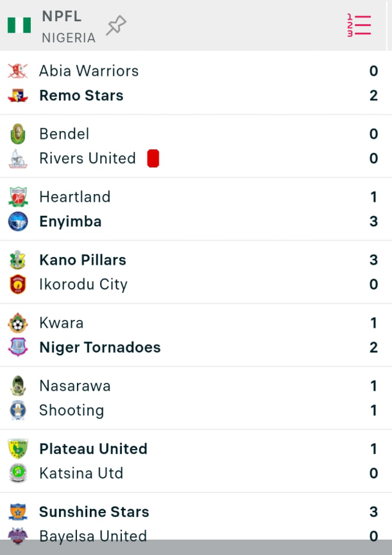This screenshot has height=555, width=392.
Task: Click the Ikorodu City team badge
Action: pyautogui.click(x=18, y=285)
